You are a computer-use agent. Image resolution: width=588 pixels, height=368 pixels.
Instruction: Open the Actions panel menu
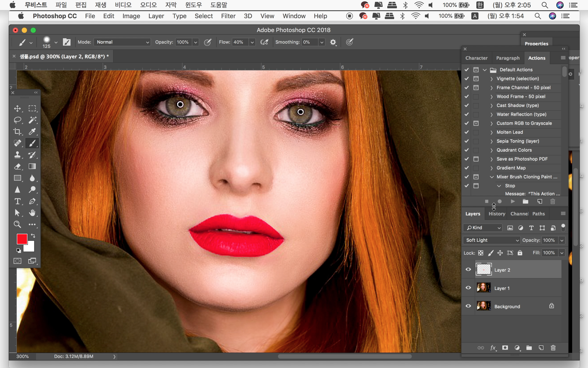[x=563, y=58]
